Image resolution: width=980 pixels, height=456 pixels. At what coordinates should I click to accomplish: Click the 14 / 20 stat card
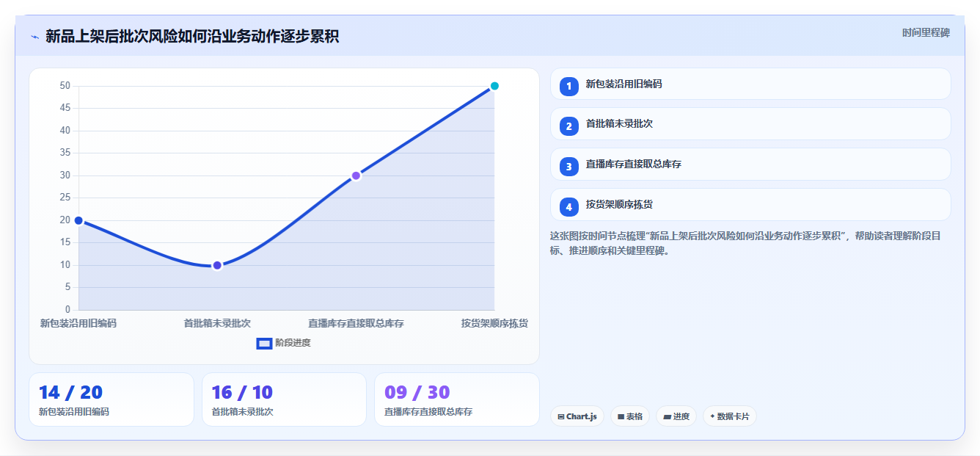click(x=111, y=399)
